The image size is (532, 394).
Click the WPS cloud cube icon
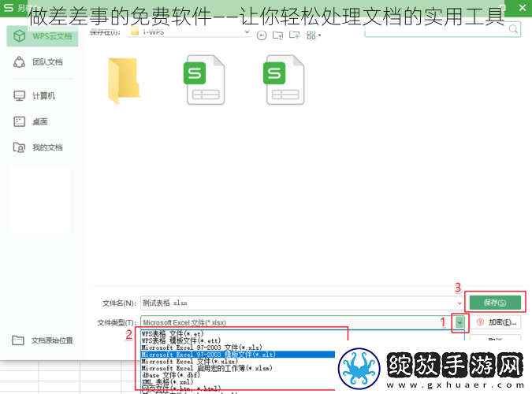click(x=20, y=36)
